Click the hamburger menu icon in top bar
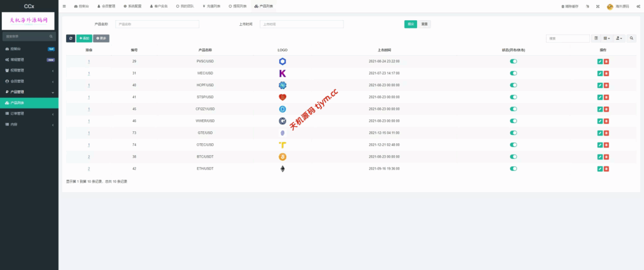 tap(64, 6)
